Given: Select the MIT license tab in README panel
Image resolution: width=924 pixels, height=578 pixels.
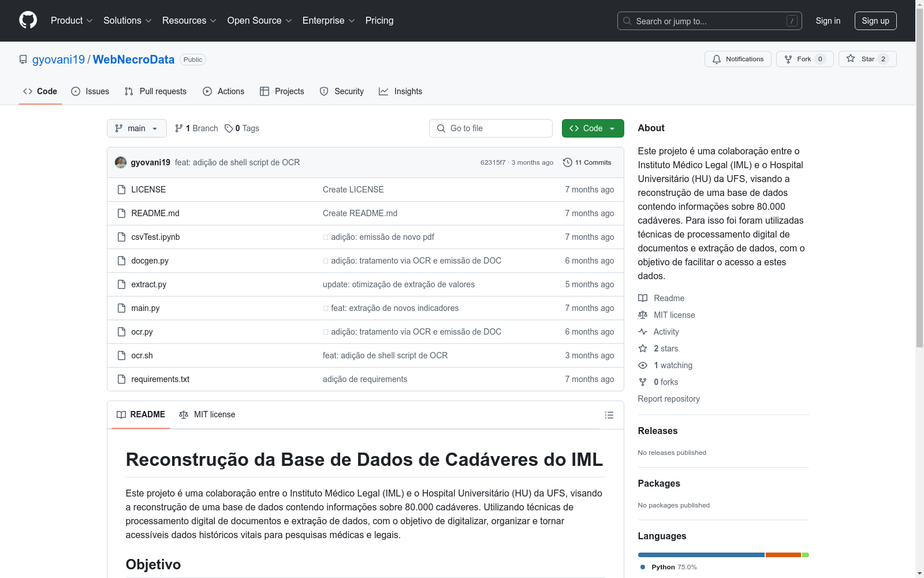Looking at the screenshot, I should point(207,414).
